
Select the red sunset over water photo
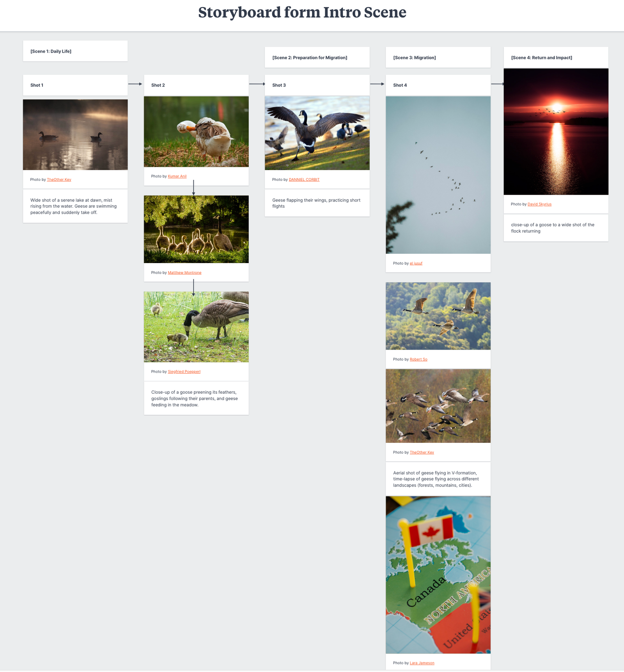click(x=556, y=132)
